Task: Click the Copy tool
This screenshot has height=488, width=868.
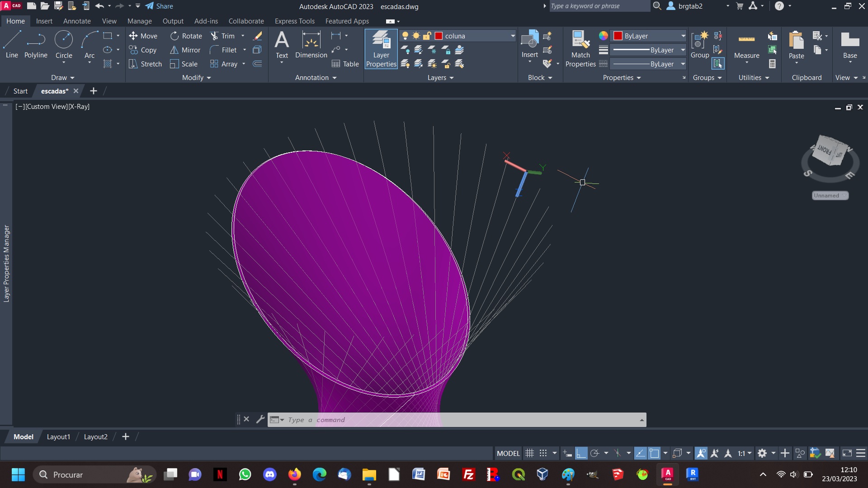Action: click(x=143, y=50)
